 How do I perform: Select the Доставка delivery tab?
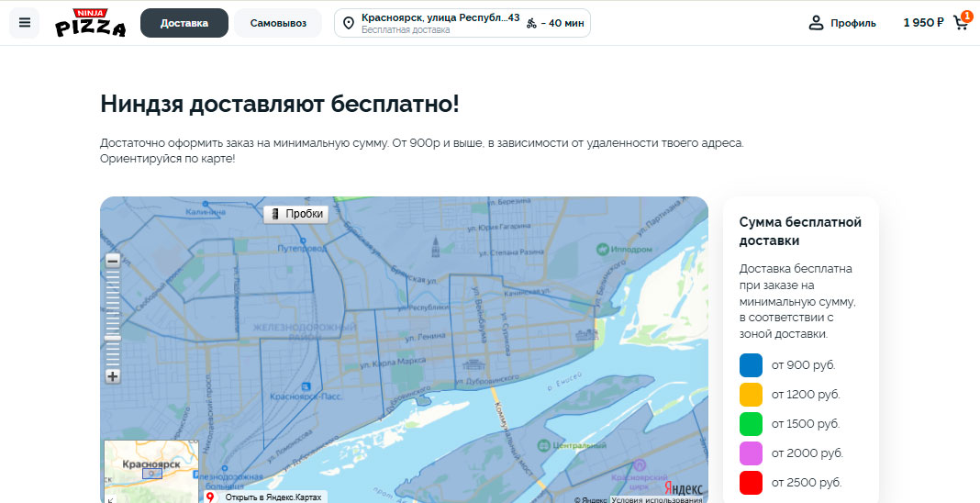184,23
